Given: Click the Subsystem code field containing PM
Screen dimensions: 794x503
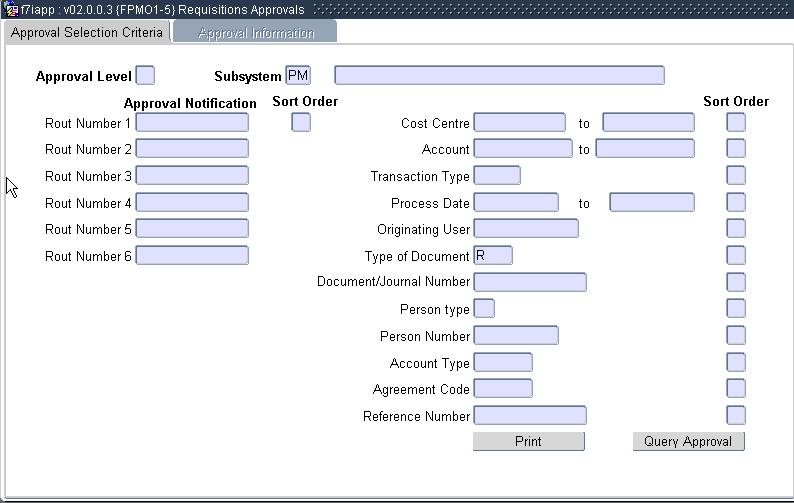Looking at the screenshot, I should pyautogui.click(x=298, y=75).
